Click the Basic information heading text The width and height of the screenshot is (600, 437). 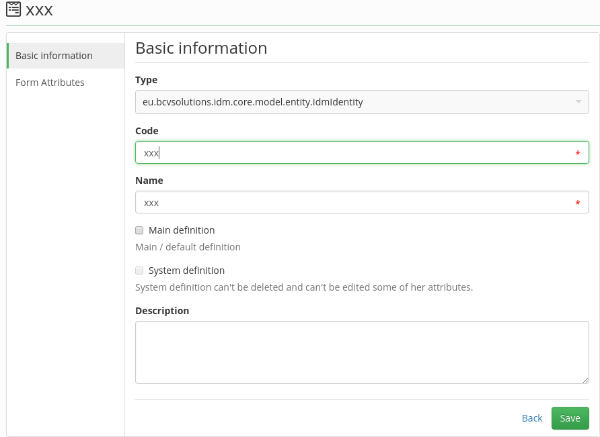(x=201, y=48)
